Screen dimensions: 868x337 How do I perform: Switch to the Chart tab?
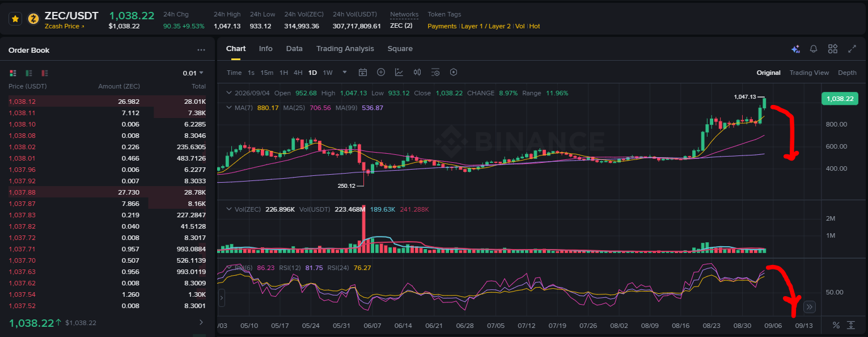236,49
